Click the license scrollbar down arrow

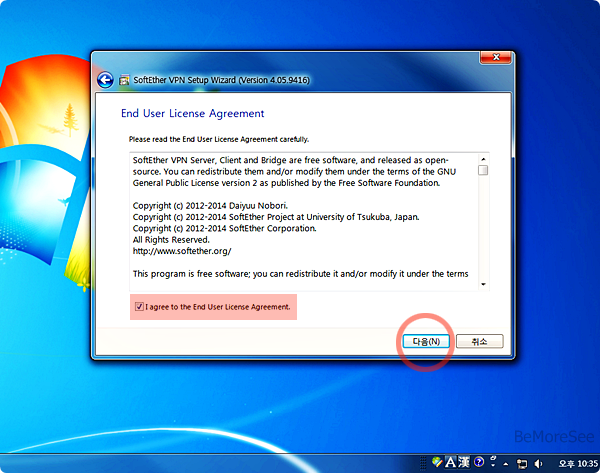(483, 284)
